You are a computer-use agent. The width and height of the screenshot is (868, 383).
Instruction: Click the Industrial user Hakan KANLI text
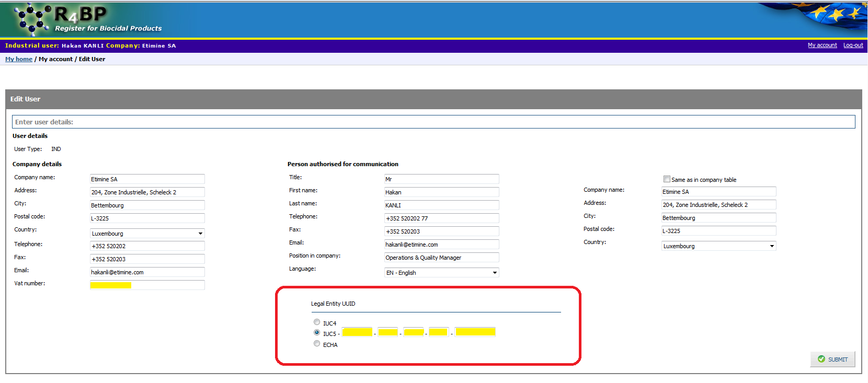(54, 45)
